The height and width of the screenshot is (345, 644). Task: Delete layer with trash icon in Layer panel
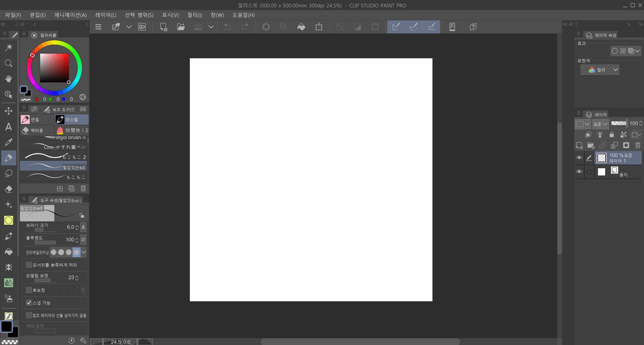pos(637,146)
